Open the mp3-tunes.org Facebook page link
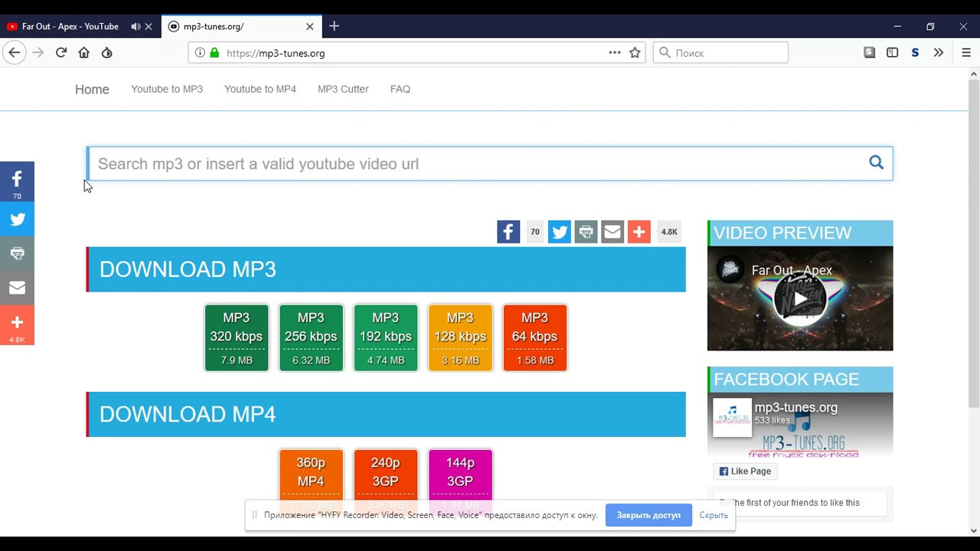980x551 pixels. (x=795, y=408)
